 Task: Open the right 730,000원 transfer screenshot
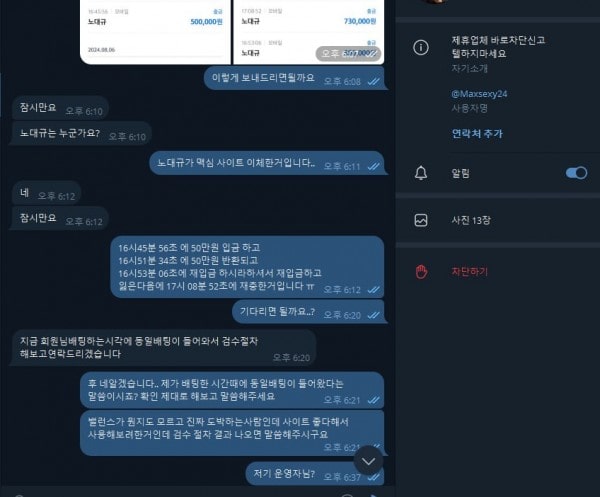pyautogui.click(x=309, y=32)
